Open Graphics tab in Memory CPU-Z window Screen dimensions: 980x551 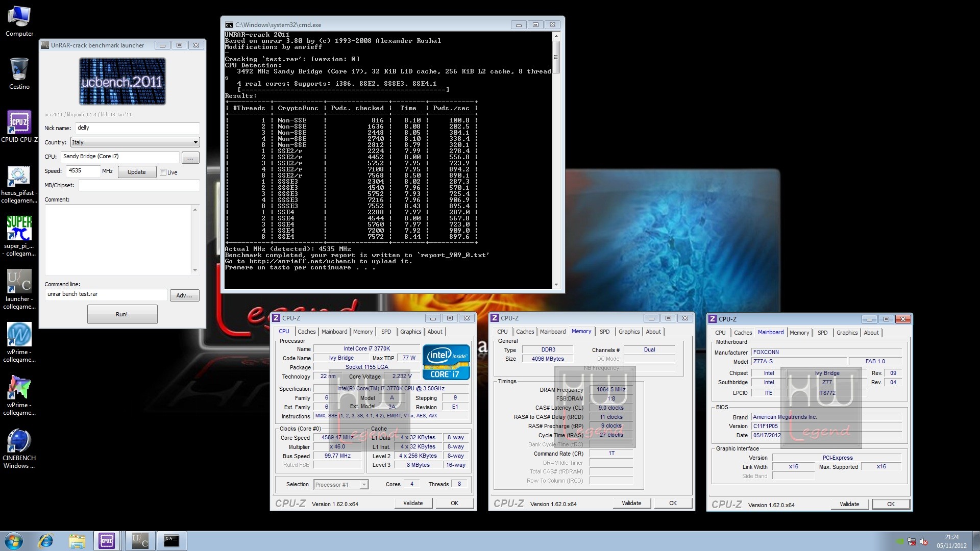[x=629, y=332]
